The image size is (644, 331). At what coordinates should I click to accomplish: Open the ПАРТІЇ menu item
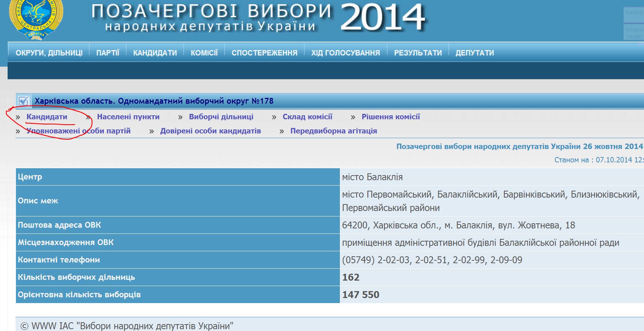108,53
